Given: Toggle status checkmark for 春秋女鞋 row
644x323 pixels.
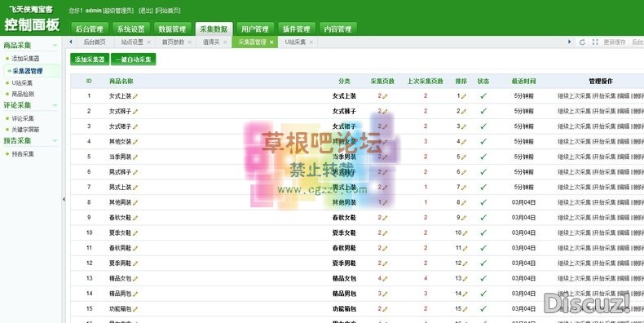Looking at the screenshot, I should click(x=483, y=218).
